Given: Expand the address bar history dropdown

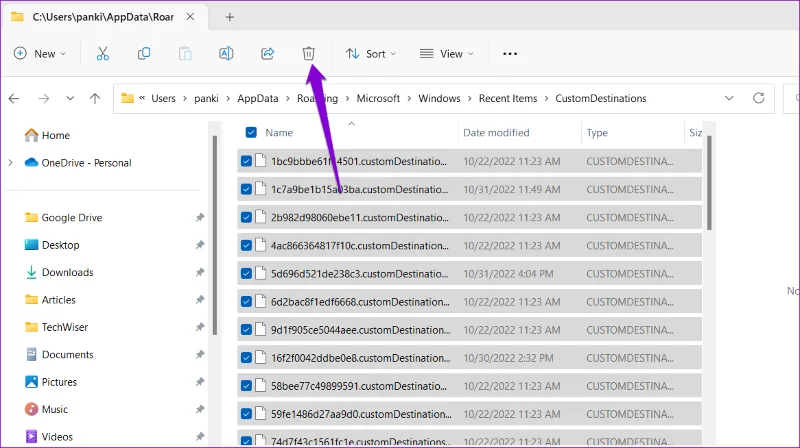Looking at the screenshot, I should (x=729, y=98).
